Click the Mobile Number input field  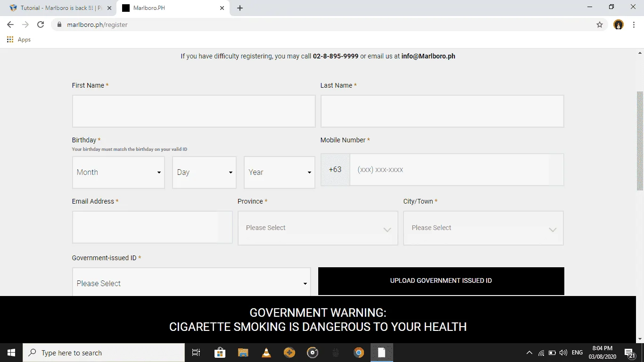pos(456,170)
